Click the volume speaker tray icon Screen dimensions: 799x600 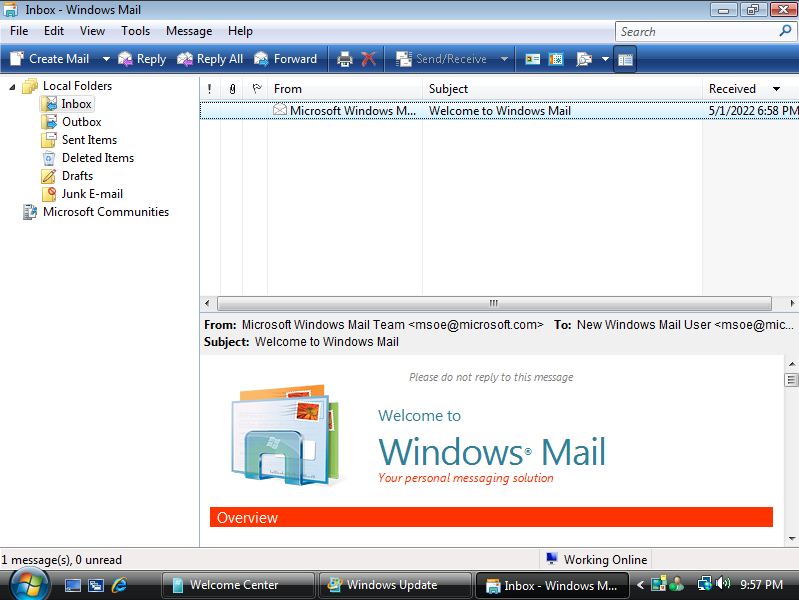click(x=723, y=584)
